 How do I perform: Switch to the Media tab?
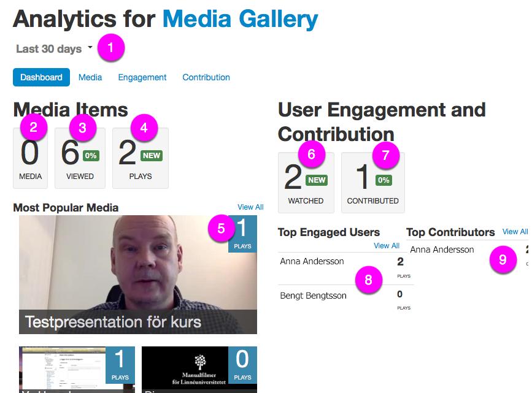(x=90, y=77)
